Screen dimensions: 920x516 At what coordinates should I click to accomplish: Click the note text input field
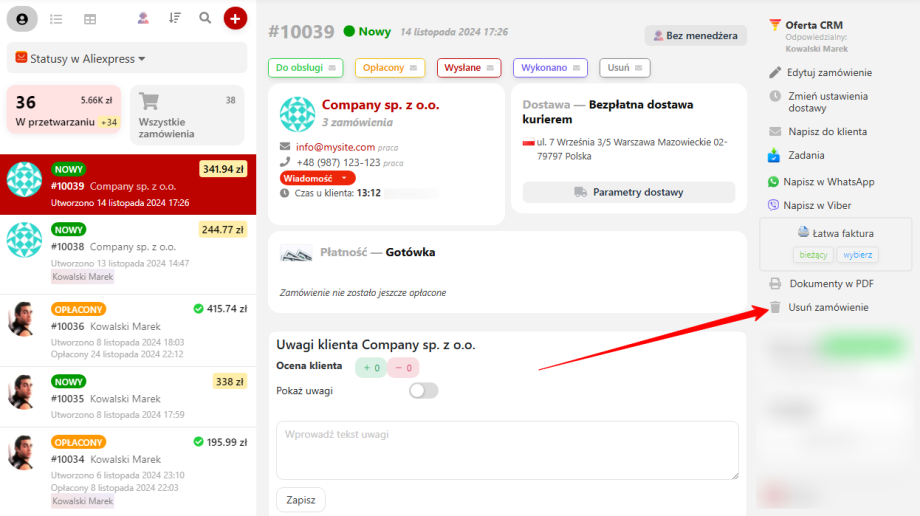click(507, 449)
